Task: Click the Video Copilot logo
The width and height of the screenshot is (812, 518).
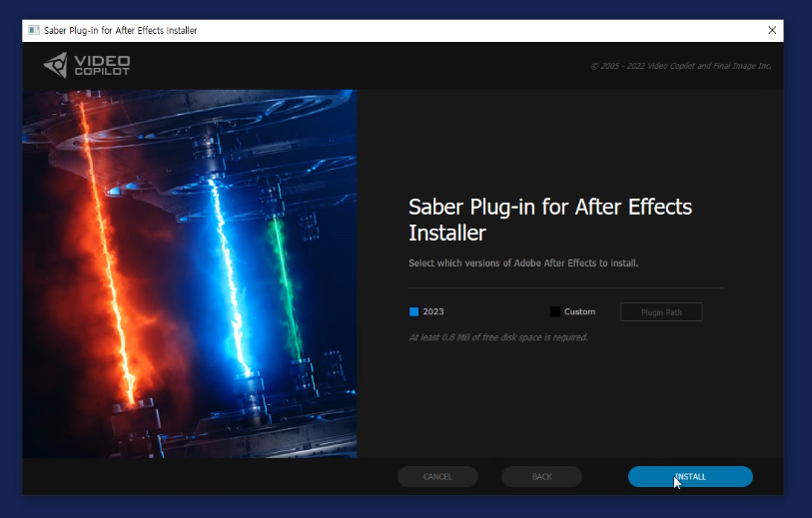Action: (x=87, y=65)
